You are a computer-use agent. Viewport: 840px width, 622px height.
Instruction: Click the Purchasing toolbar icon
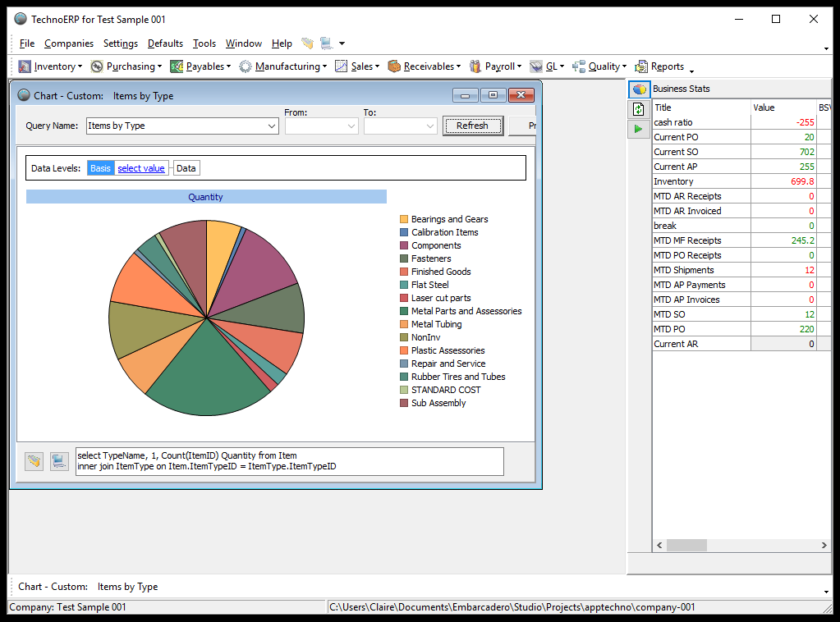coord(96,66)
